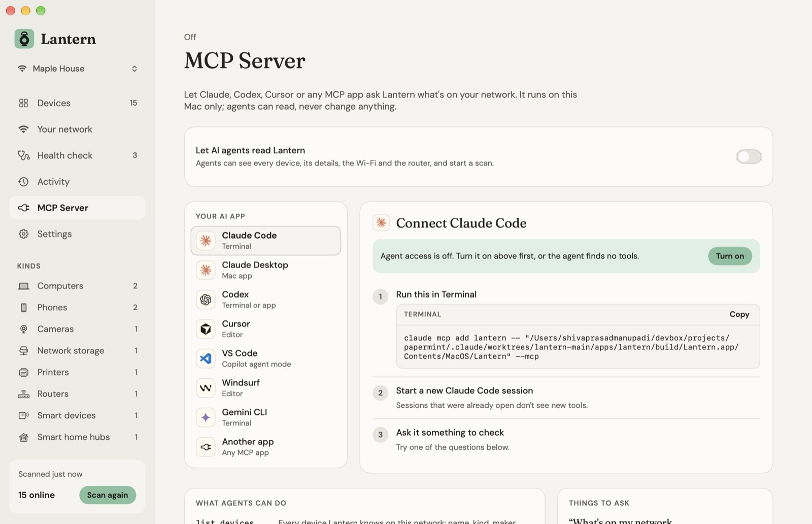
Task: Click the Network storage icon
Action: (x=23, y=351)
